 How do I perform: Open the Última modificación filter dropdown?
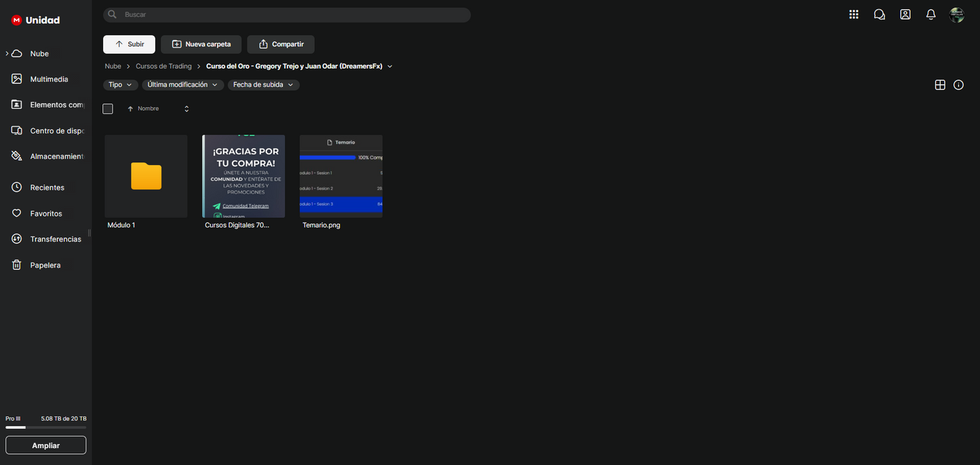(182, 85)
